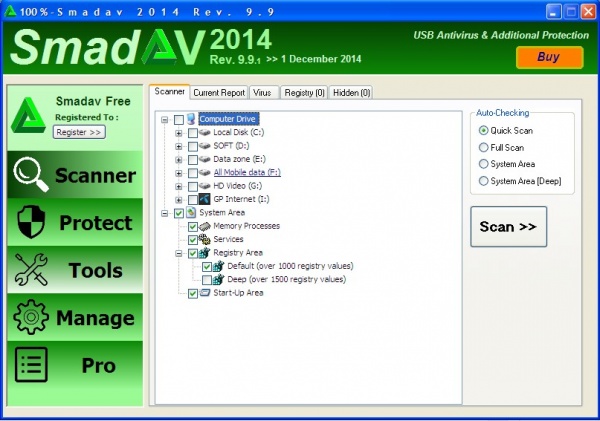600x421 pixels.
Task: Choose the System Area radio option
Action: (484, 164)
